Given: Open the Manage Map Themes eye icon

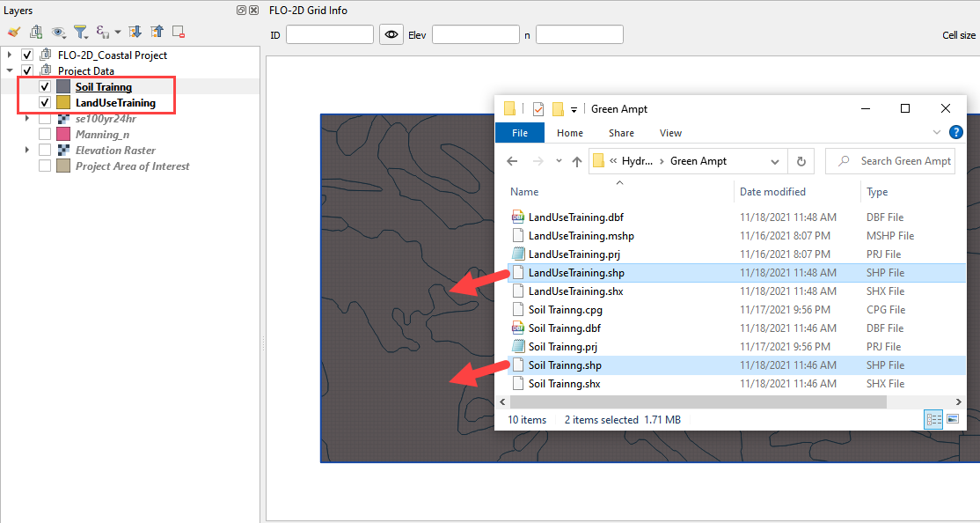Looking at the screenshot, I should 59,33.
